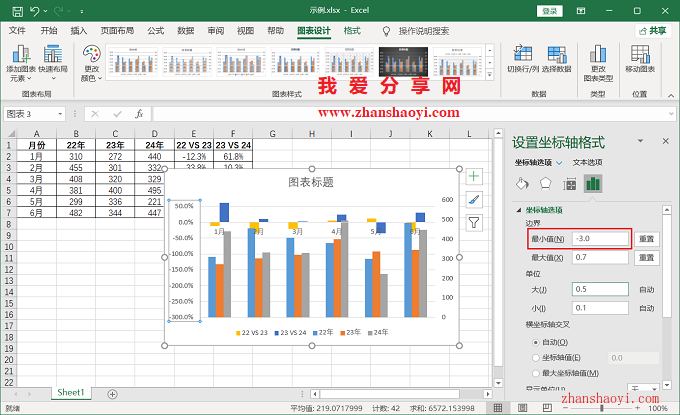This screenshot has width=680, height=415.
Task: Expand the Name Box dropdown
Action: pos(60,114)
